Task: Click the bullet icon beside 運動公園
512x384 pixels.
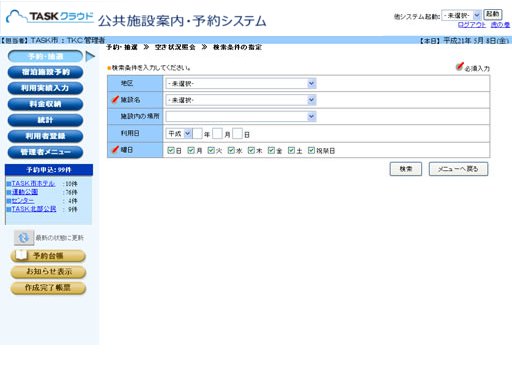Action: 9,192
